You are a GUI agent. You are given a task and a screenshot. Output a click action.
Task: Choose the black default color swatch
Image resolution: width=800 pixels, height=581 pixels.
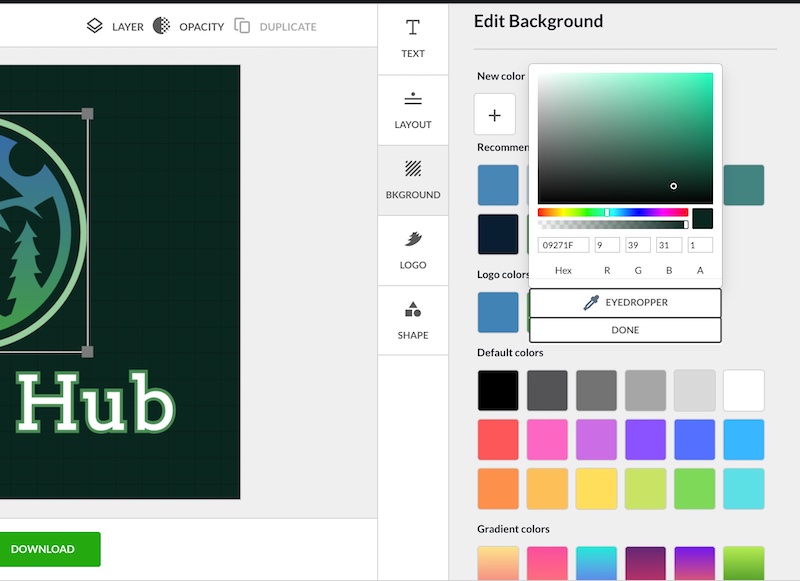(498, 390)
